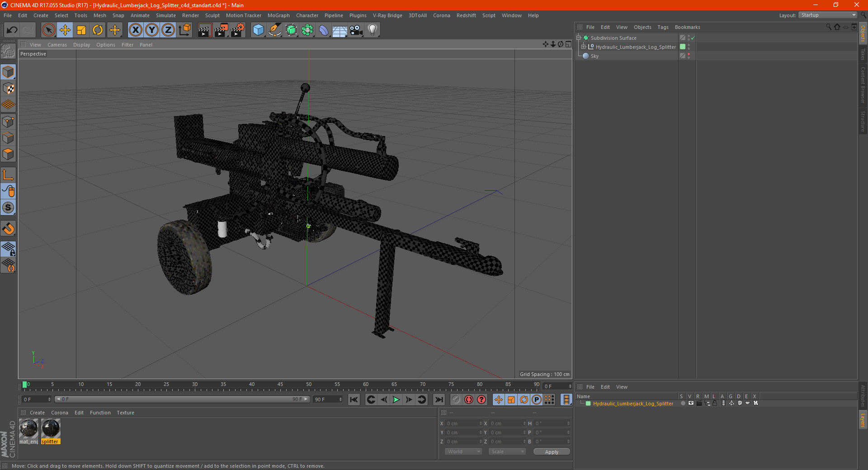The image size is (868, 470).
Task: Click the 90 F end frame field
Action: pyautogui.click(x=328, y=399)
